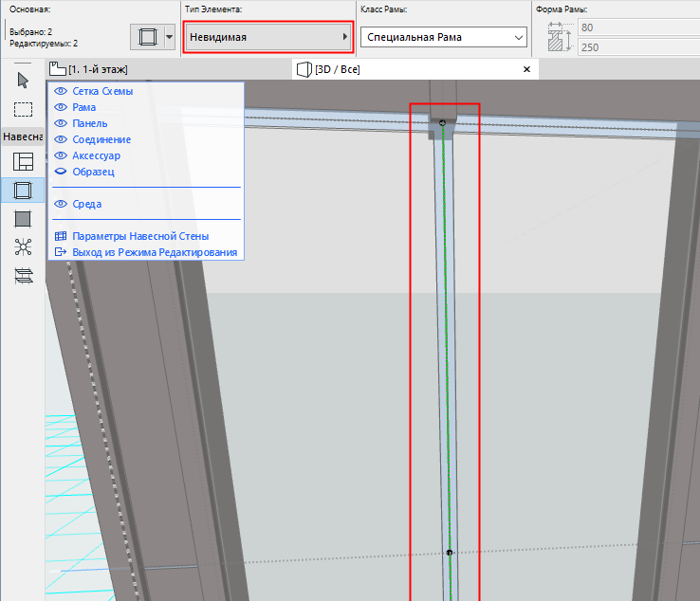The height and width of the screenshot is (601, 700).
Task: Select the Panel tool icon
Action: coord(23,219)
